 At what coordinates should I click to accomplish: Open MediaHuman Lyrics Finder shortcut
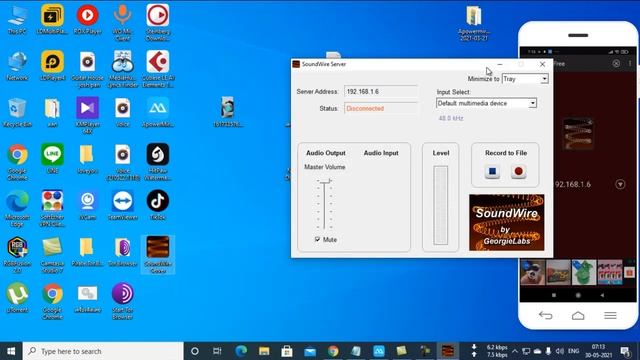click(122, 69)
